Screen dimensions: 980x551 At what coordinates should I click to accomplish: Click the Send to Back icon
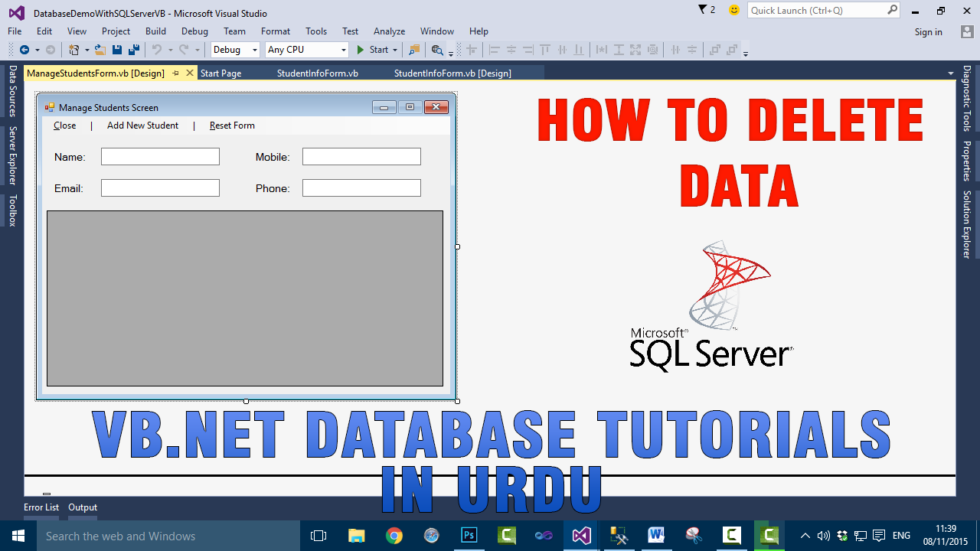732,50
